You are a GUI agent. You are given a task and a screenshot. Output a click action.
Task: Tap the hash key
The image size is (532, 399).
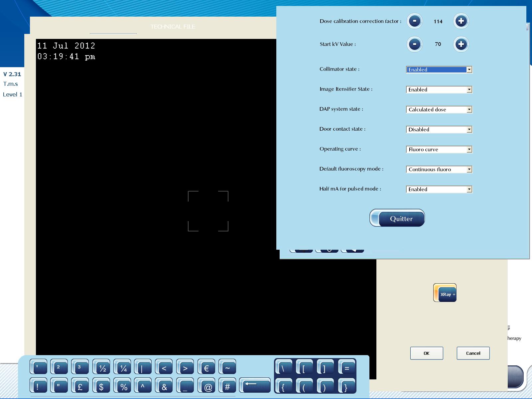227,386
